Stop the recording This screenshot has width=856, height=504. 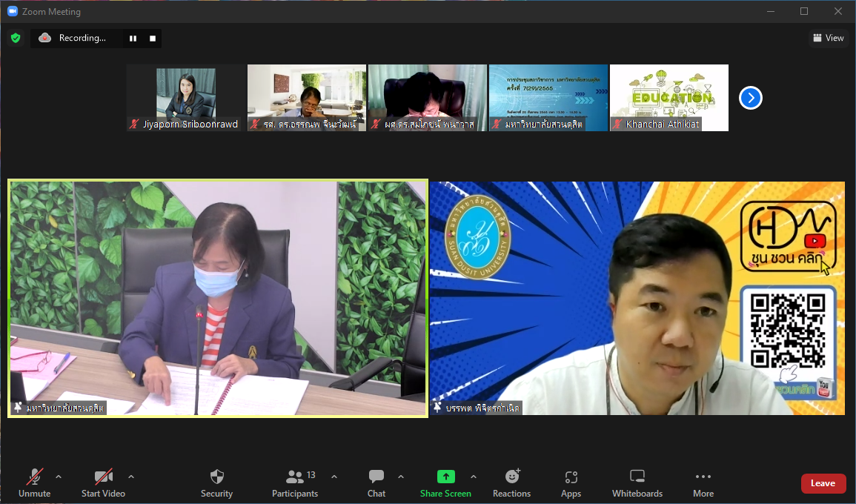pos(153,39)
